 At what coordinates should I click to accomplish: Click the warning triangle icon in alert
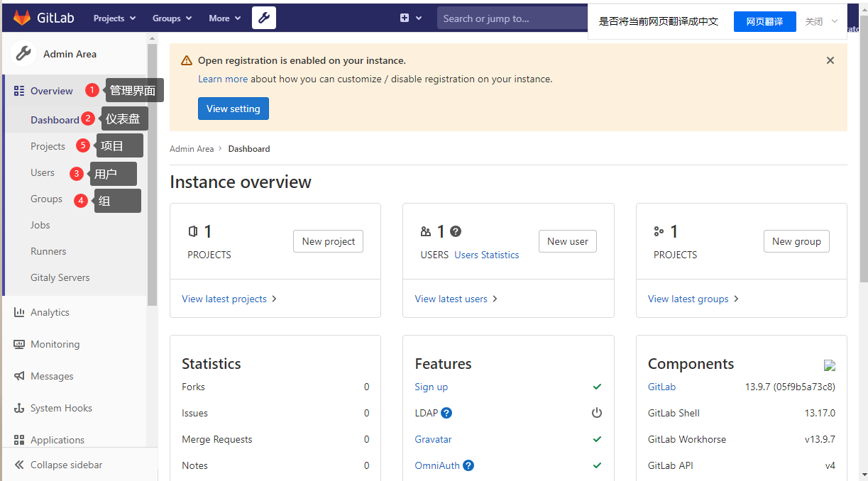187,60
